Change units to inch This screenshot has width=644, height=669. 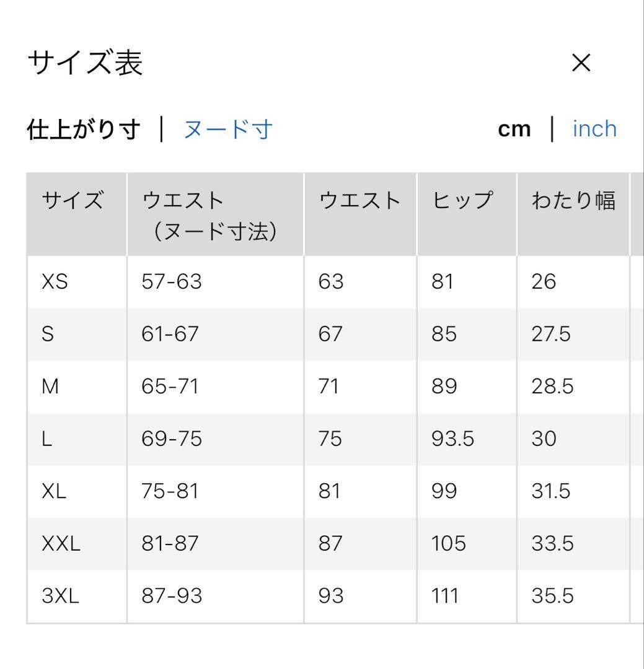pos(594,128)
